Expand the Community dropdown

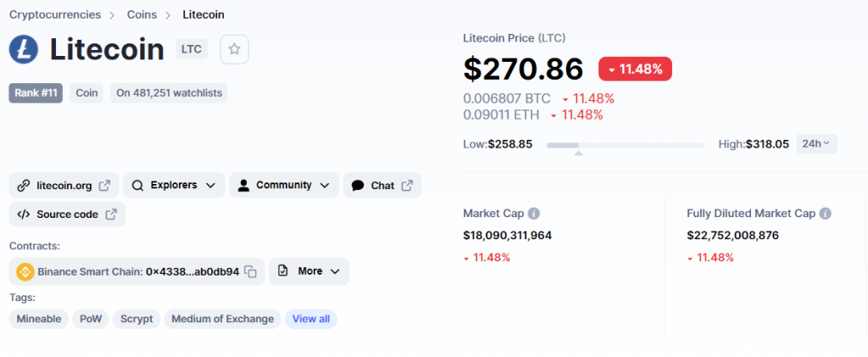284,185
